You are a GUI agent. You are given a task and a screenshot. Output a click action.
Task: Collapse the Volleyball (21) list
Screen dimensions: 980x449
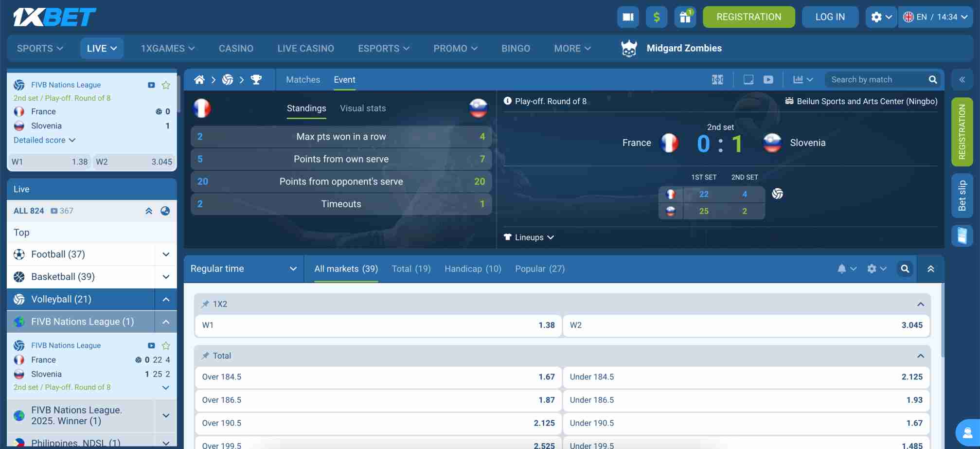tap(166, 299)
